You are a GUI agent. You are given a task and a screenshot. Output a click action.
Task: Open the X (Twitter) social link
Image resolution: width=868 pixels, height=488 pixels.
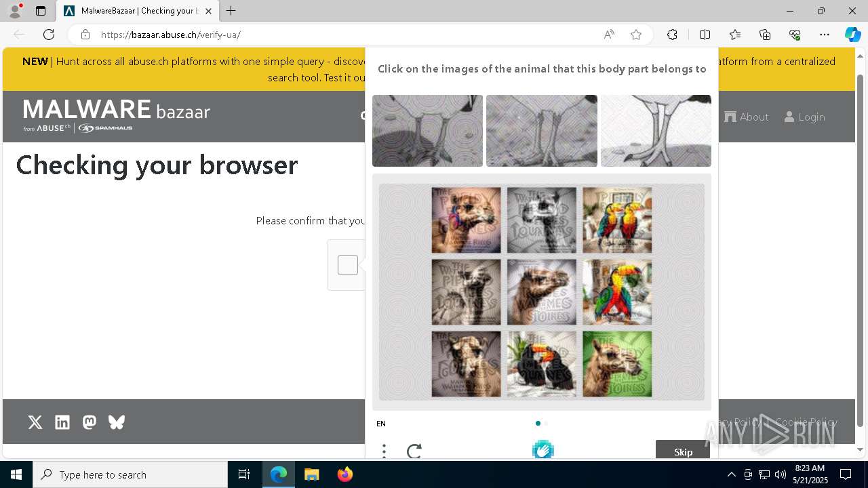click(x=35, y=422)
